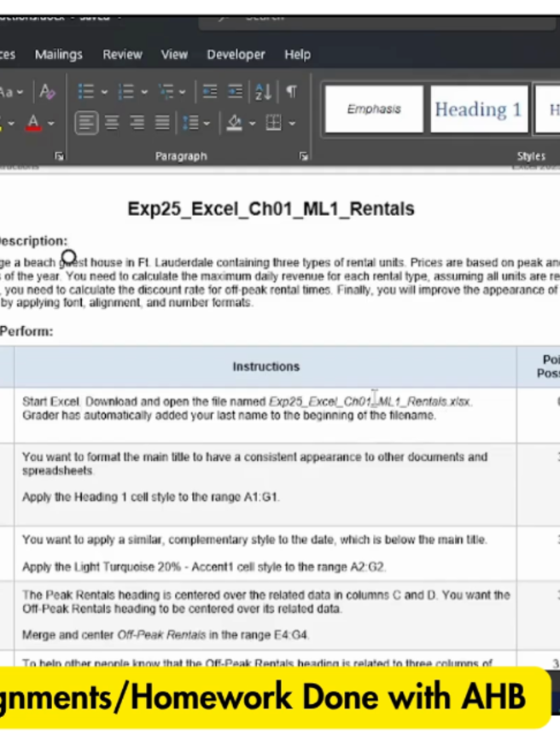Click the 'You want to apply a similar' sentence
Viewport: 560px width, 746px height.
pyautogui.click(x=254, y=539)
